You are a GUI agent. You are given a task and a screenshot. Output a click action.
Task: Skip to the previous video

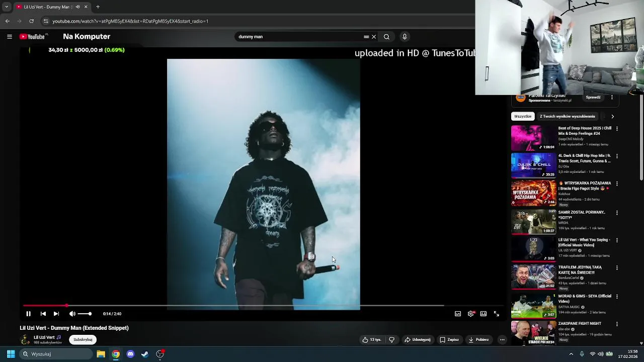point(43,314)
